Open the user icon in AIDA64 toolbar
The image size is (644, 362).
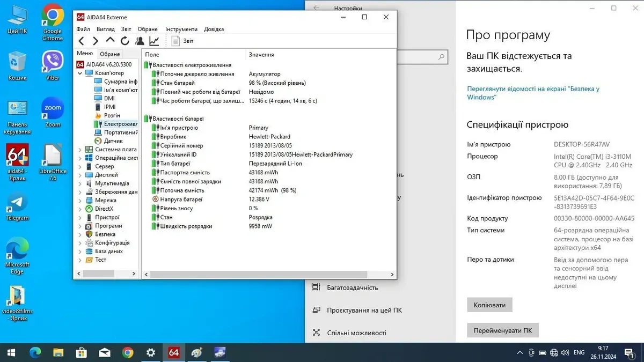tap(140, 41)
